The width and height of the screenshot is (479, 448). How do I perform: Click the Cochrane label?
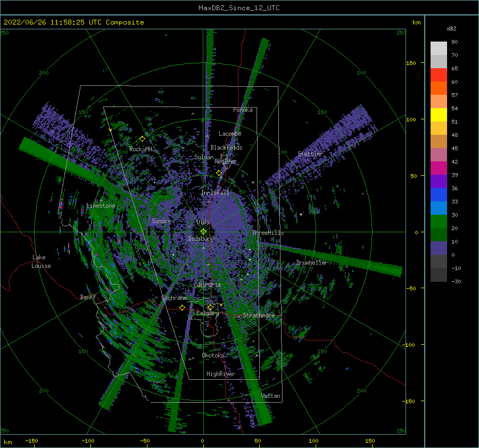click(174, 298)
